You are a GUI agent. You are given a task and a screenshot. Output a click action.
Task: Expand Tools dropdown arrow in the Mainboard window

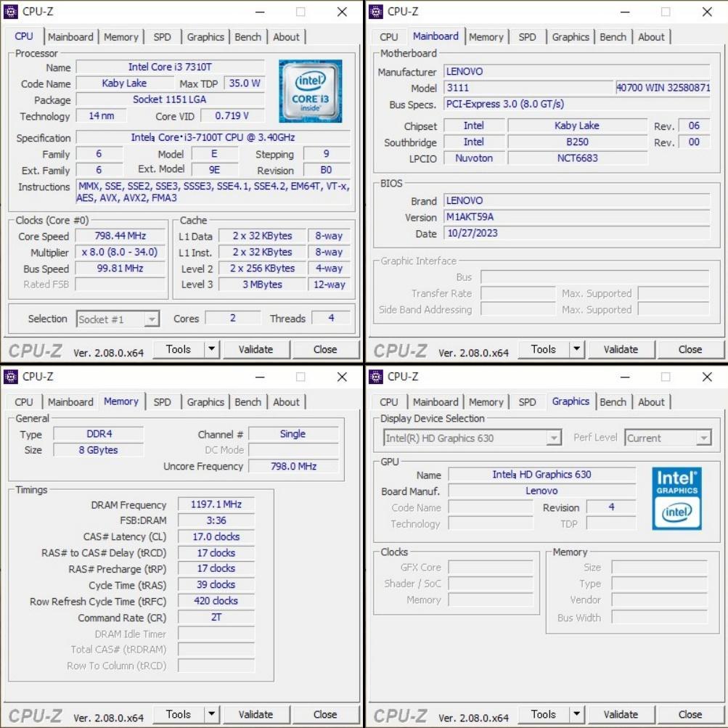click(577, 349)
